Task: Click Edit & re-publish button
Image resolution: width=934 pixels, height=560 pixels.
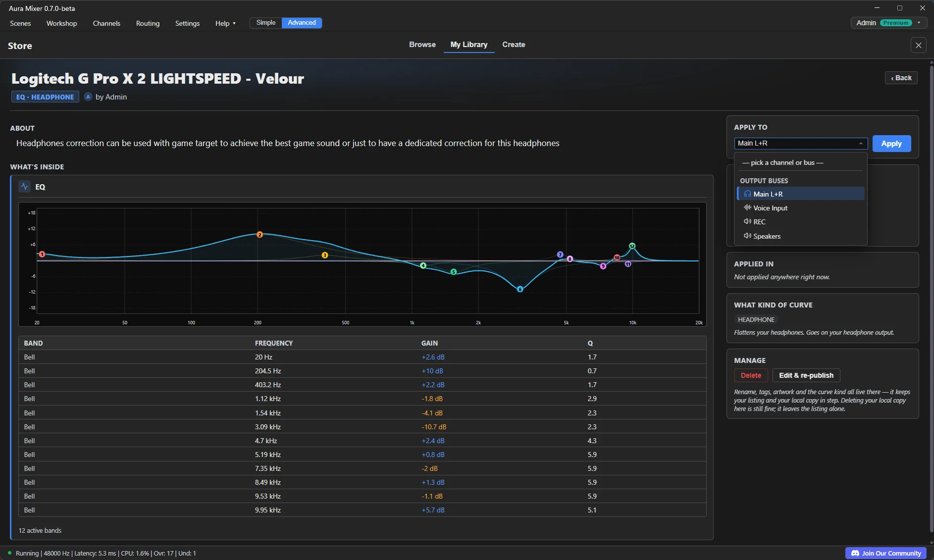Action: point(806,375)
